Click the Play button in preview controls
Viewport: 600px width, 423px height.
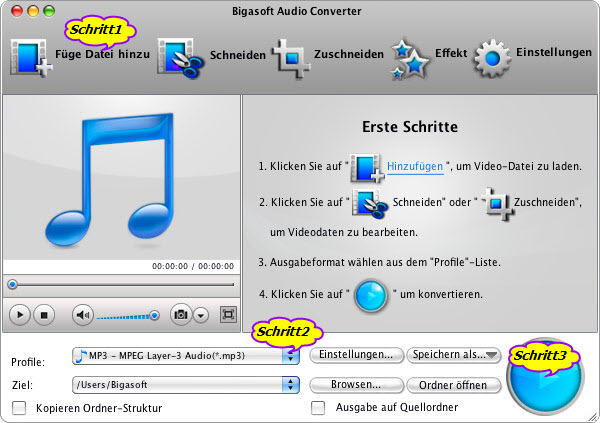click(20, 315)
